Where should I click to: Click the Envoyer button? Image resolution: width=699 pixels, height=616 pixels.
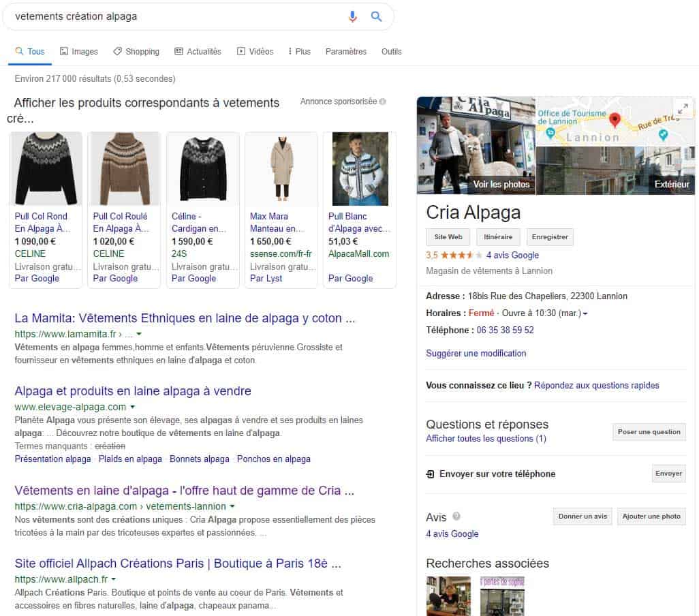[x=669, y=474]
